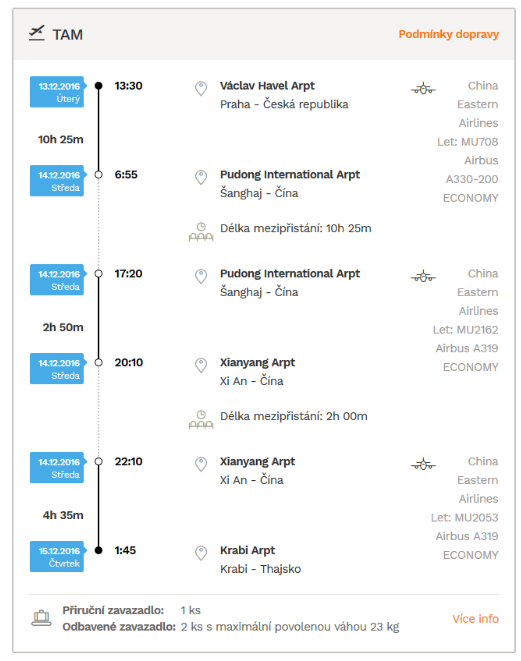Click the 10h 25m layover waiting icon
Viewport: 521px width, 661px height.
tap(201, 231)
